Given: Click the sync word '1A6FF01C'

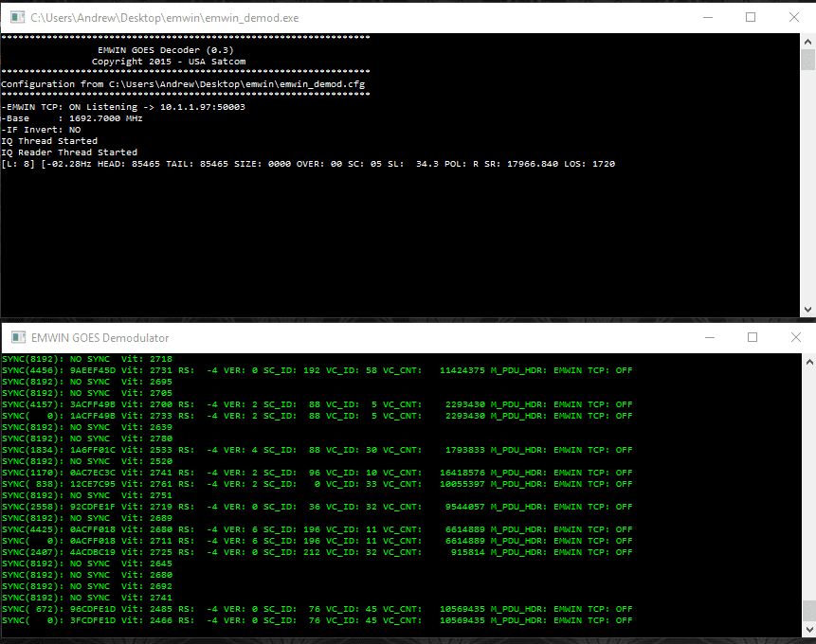Looking at the screenshot, I should (x=93, y=450).
